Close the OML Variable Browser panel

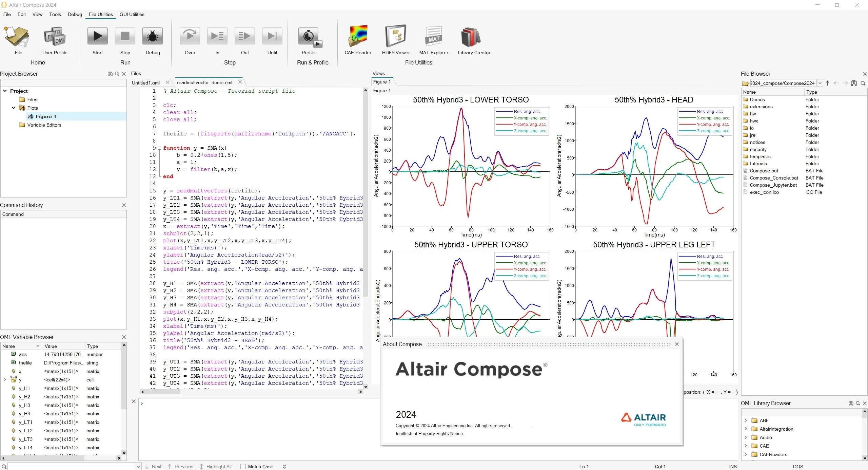click(124, 337)
